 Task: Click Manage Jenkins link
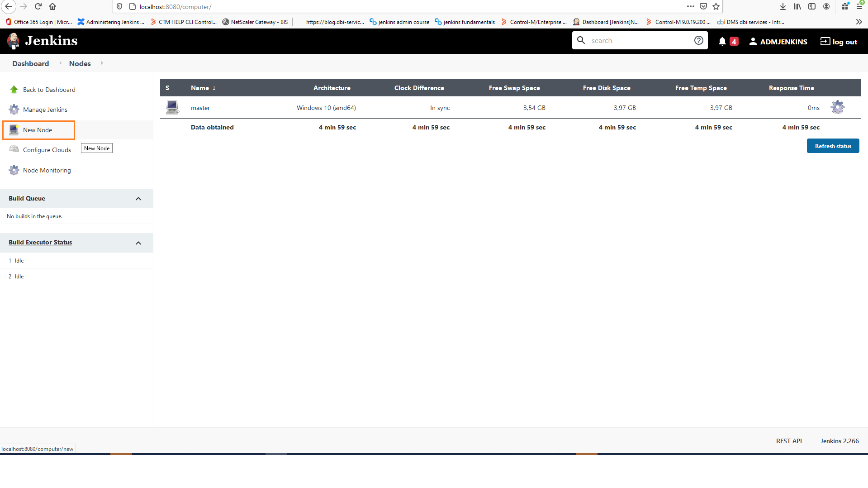[45, 110]
